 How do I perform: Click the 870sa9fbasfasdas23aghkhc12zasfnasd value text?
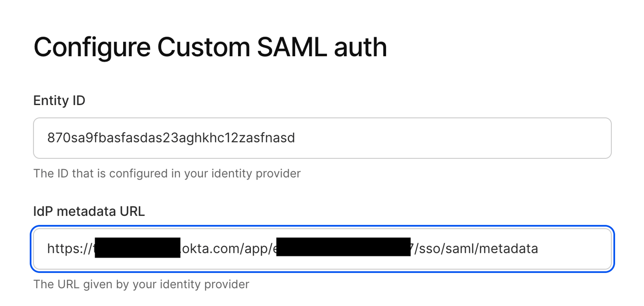coord(171,138)
